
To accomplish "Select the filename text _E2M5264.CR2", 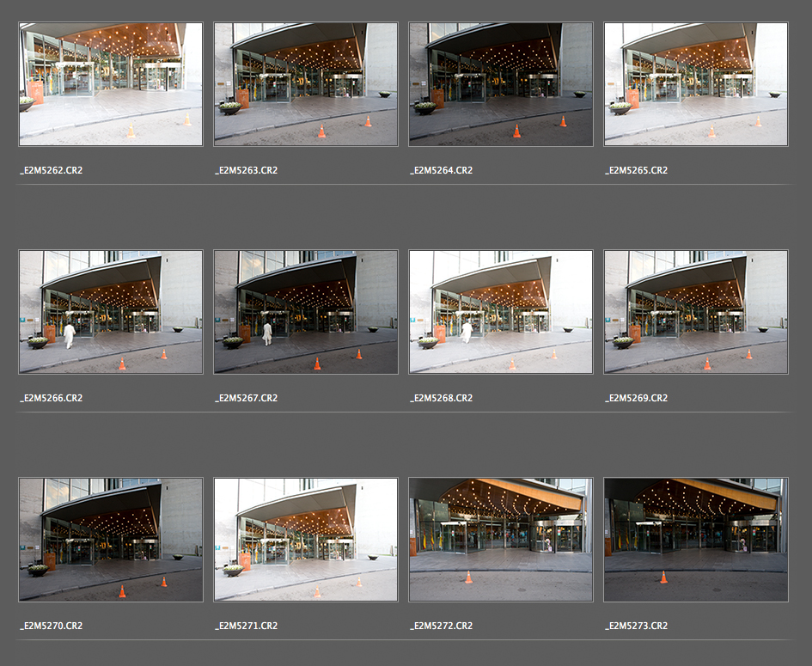I will pos(441,170).
